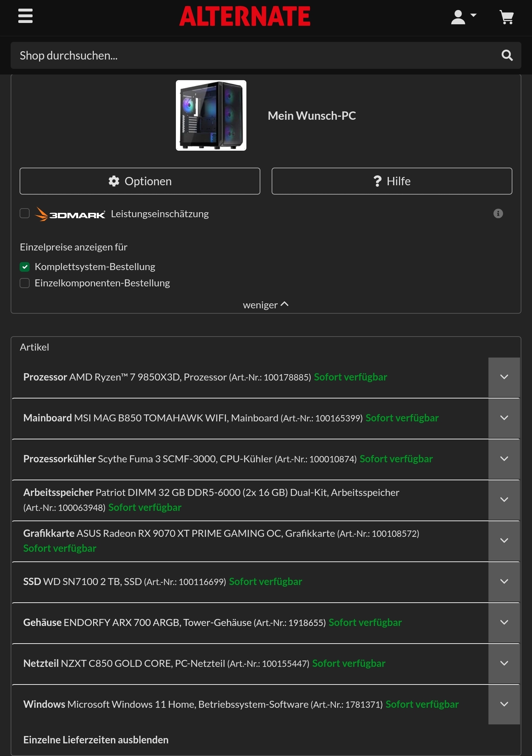Image resolution: width=532 pixels, height=756 pixels.
Task: Click Scythe Fuma 3 SCMF-3000 text
Action: click(x=158, y=459)
